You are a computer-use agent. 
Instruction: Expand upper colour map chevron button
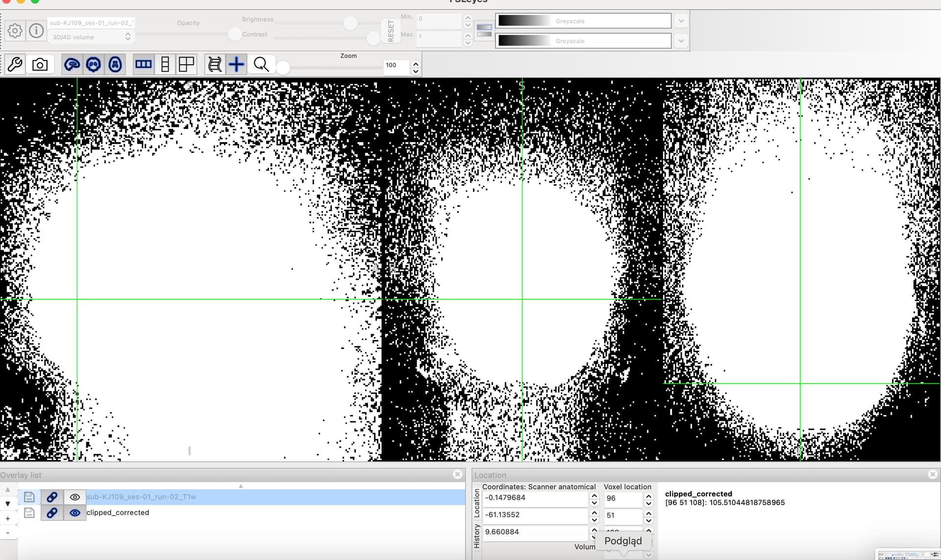pos(681,21)
